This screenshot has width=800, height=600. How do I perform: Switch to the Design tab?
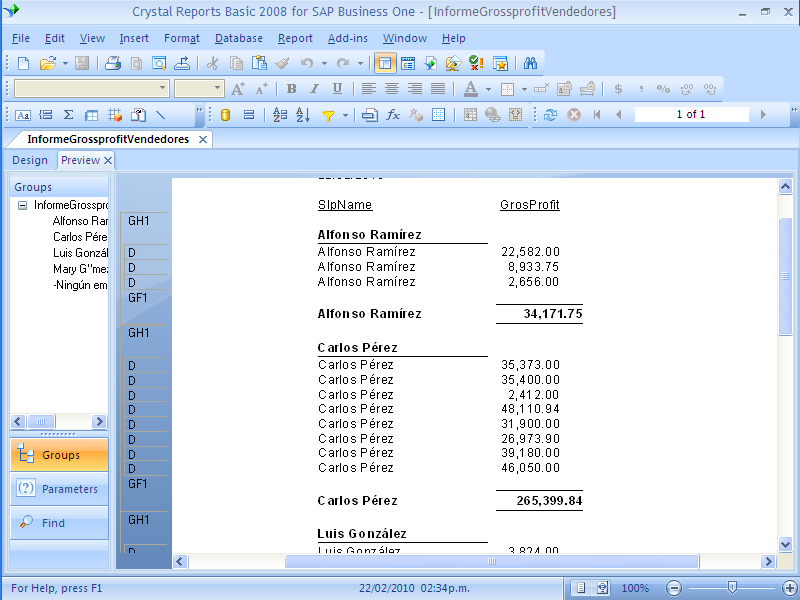(x=30, y=160)
